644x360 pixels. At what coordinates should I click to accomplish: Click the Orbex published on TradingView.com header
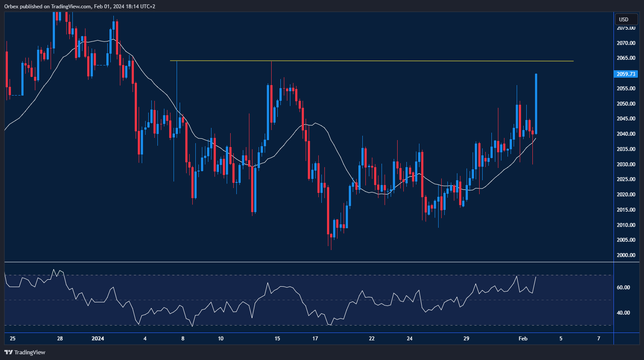(79, 6)
